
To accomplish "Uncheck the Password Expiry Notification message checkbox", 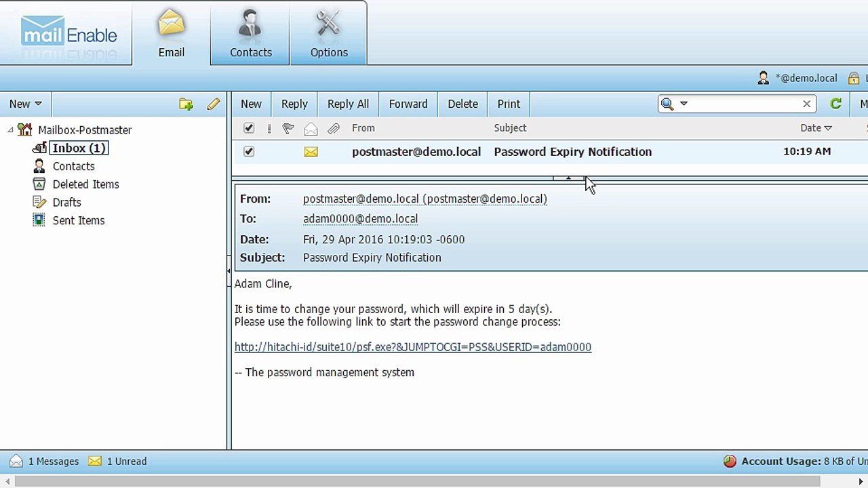I will point(249,152).
